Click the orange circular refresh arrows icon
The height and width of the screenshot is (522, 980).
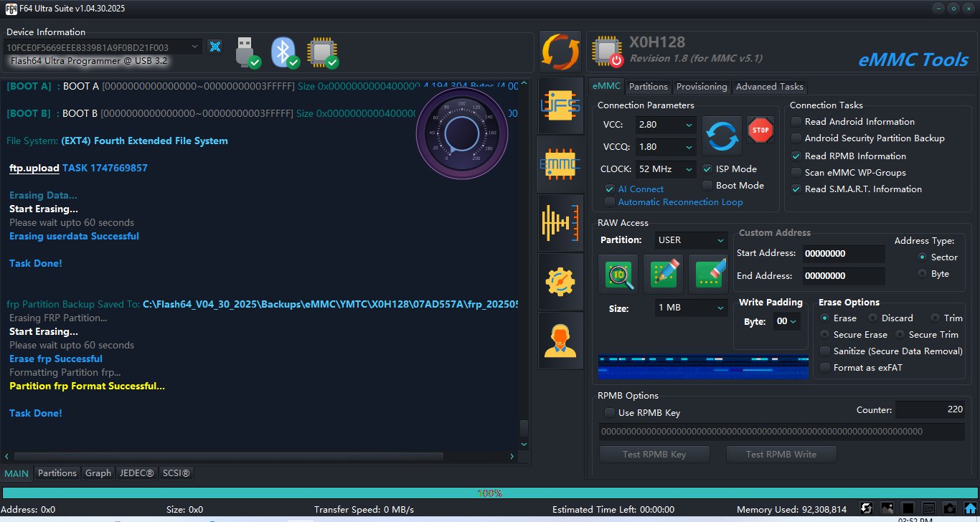tap(560, 52)
